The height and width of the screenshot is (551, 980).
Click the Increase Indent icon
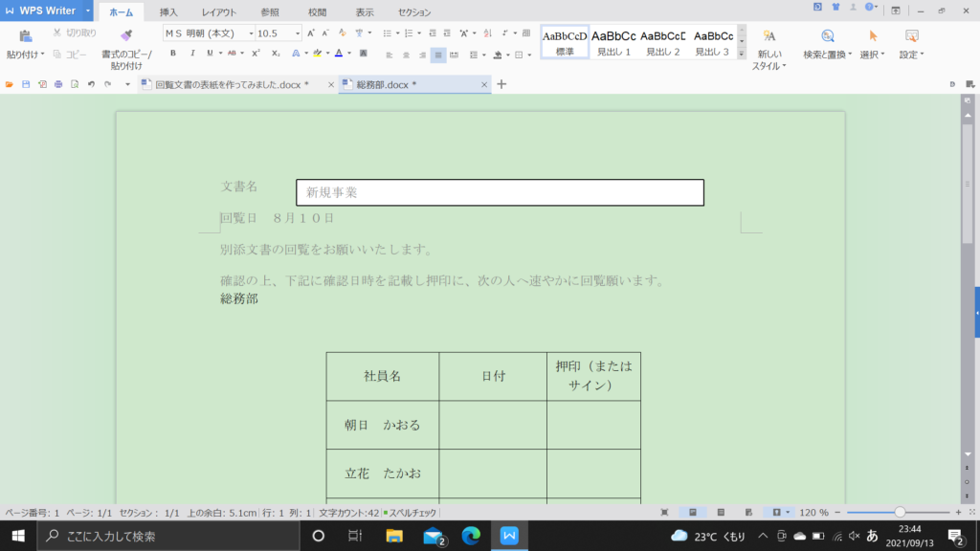447,33
